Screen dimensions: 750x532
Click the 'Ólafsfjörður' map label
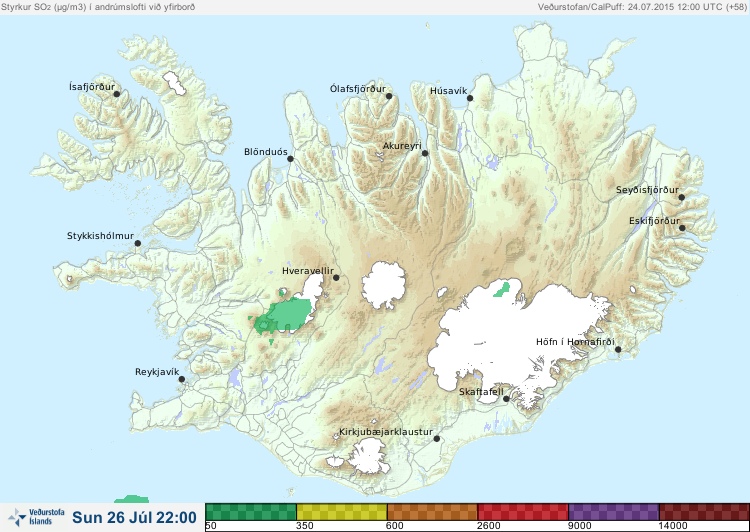coord(358,89)
